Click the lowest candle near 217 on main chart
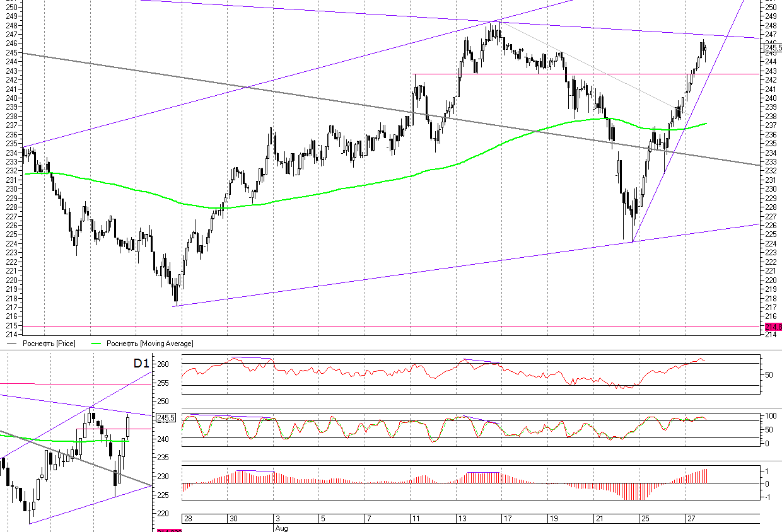This screenshot has width=782, height=532. [176, 296]
